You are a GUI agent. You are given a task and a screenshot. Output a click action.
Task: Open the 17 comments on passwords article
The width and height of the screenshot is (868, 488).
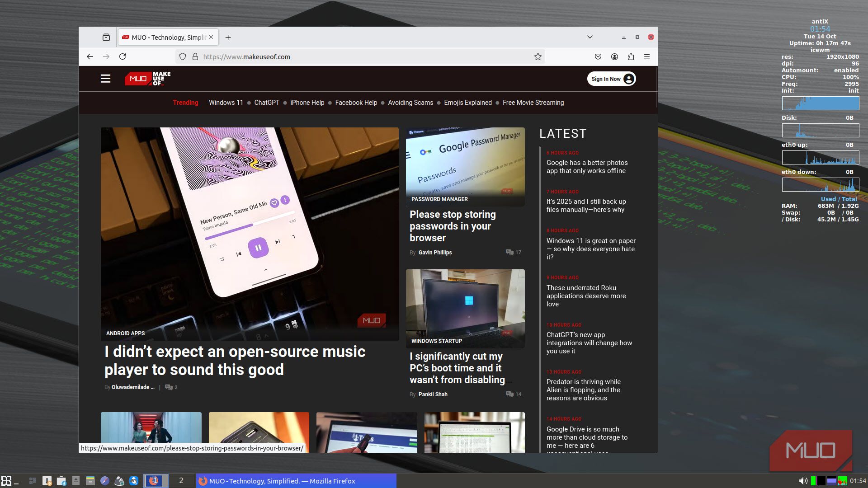point(514,252)
